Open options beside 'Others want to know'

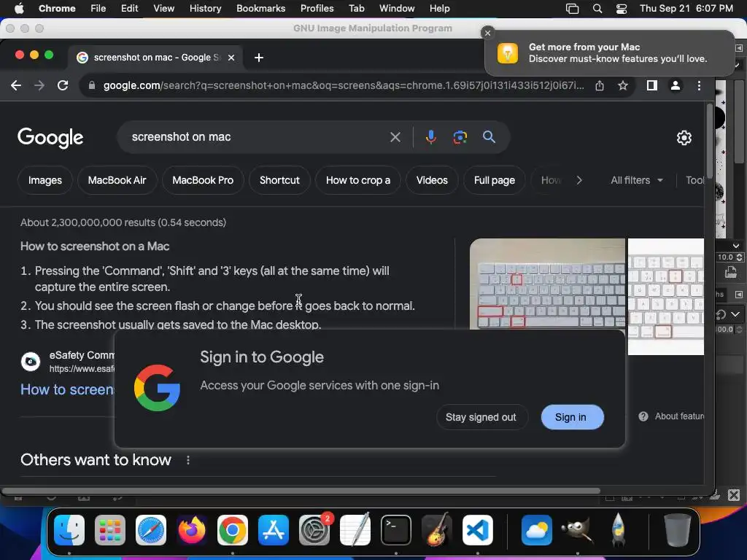[188, 460]
